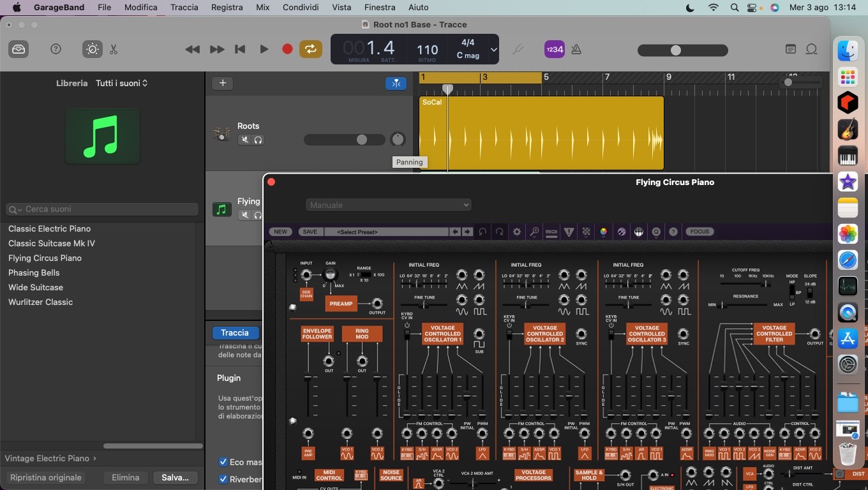Screen dimensions: 868x490
Task: Open the Note Pad icon
Action: click(790, 49)
